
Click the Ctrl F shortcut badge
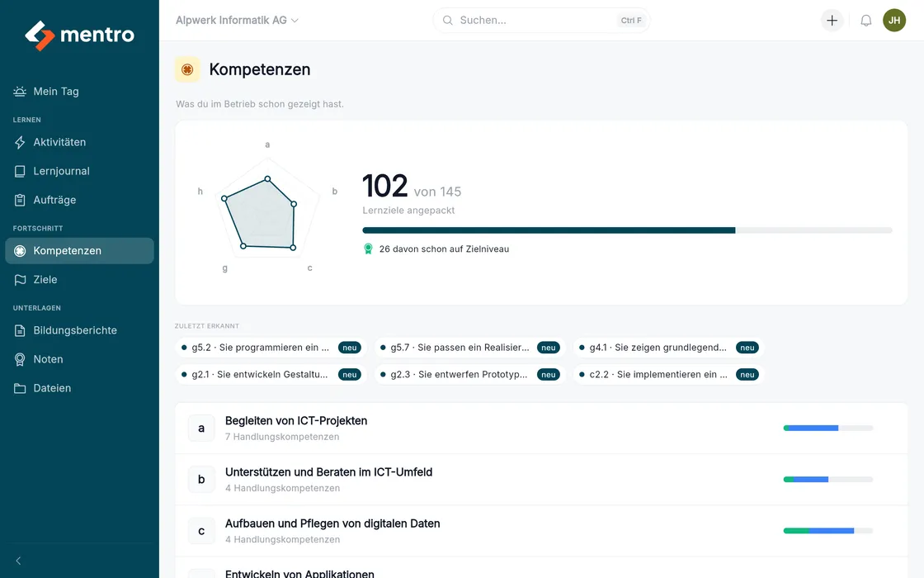point(631,20)
